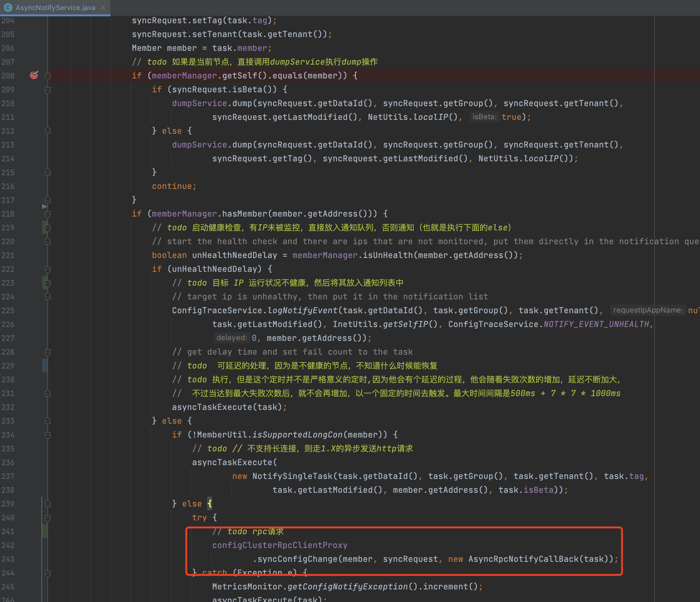This screenshot has width=700, height=602.
Task: Click the VCS change marker on line 219
Action: pyautogui.click(x=44, y=227)
